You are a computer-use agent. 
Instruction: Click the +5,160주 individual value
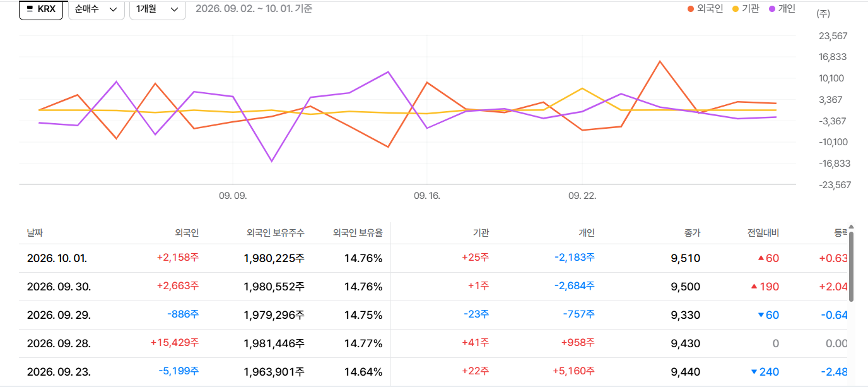tap(574, 371)
